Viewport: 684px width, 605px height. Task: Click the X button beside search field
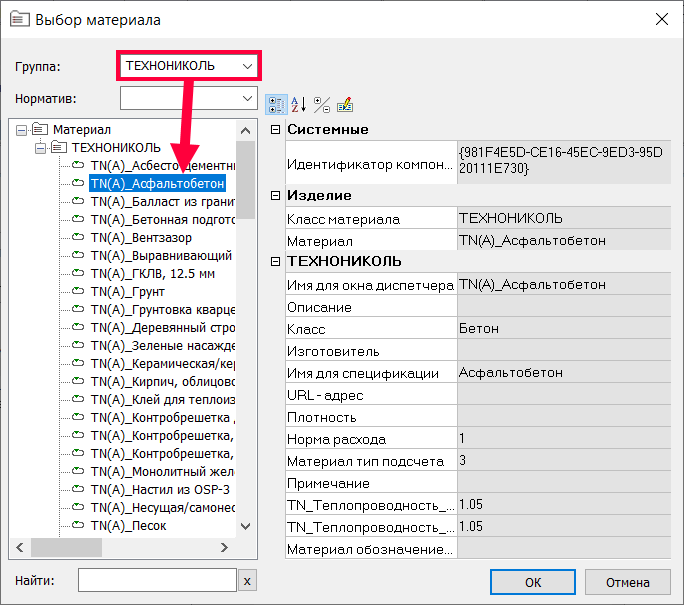click(248, 581)
